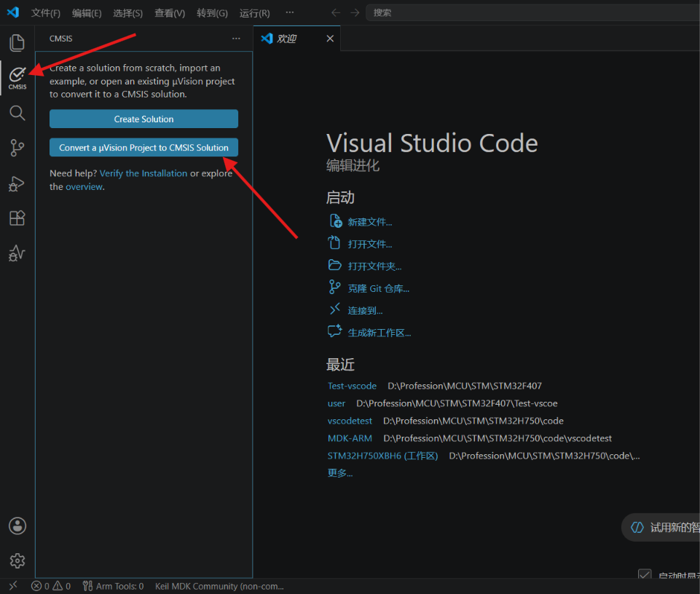Click Convert a µVision Project button

pyautogui.click(x=143, y=147)
